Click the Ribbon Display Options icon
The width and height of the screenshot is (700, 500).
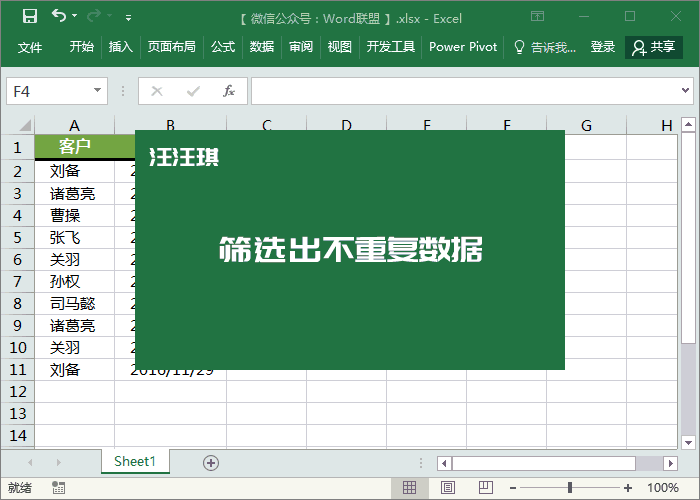(538, 17)
